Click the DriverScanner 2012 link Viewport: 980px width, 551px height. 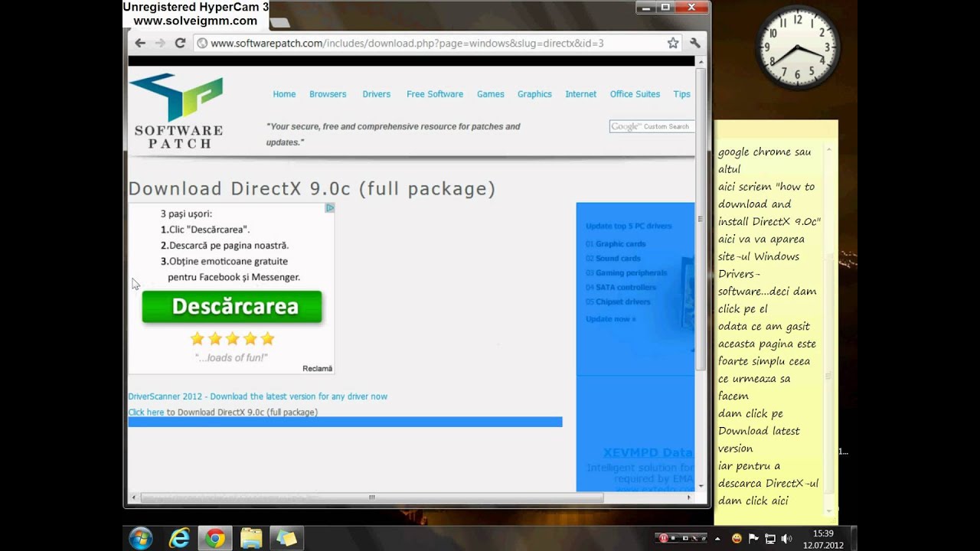[x=257, y=396]
